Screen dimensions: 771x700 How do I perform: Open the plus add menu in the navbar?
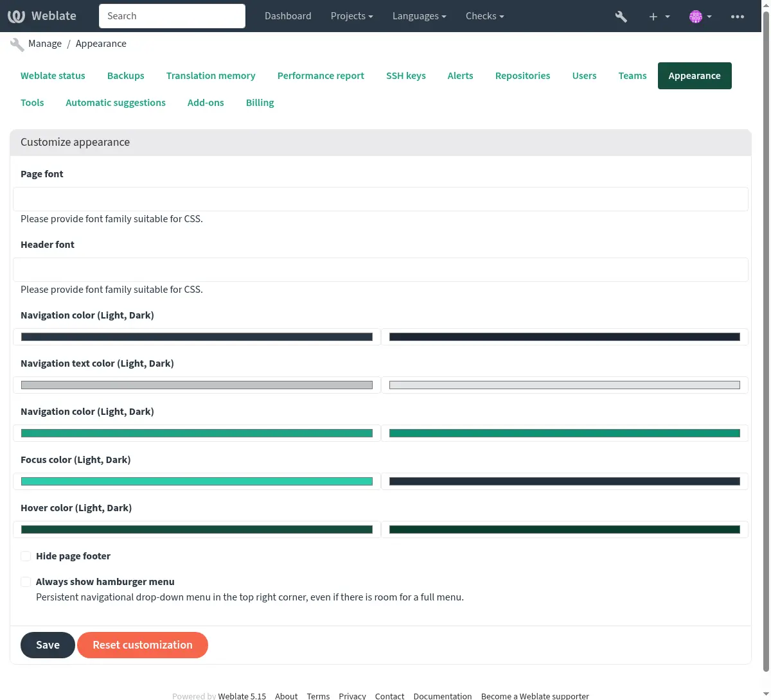point(659,16)
